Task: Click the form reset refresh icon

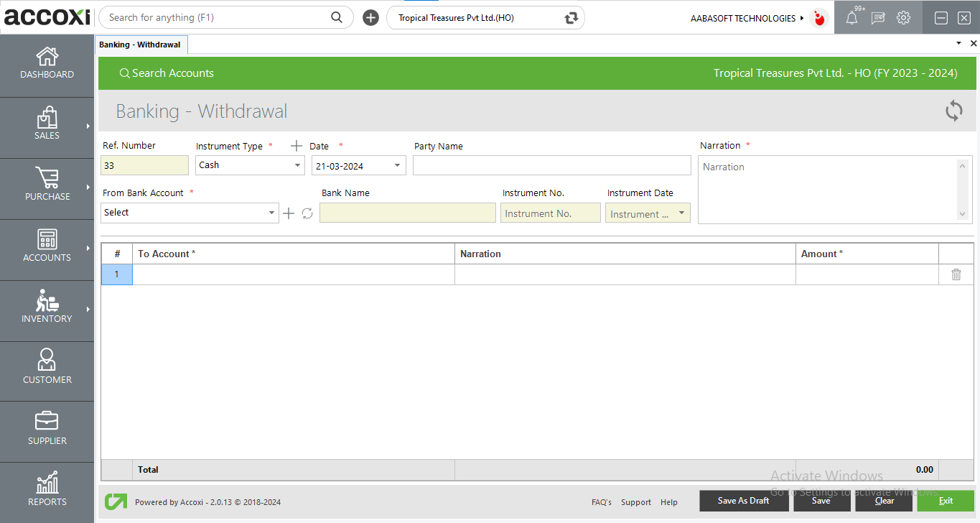Action: pos(953,111)
